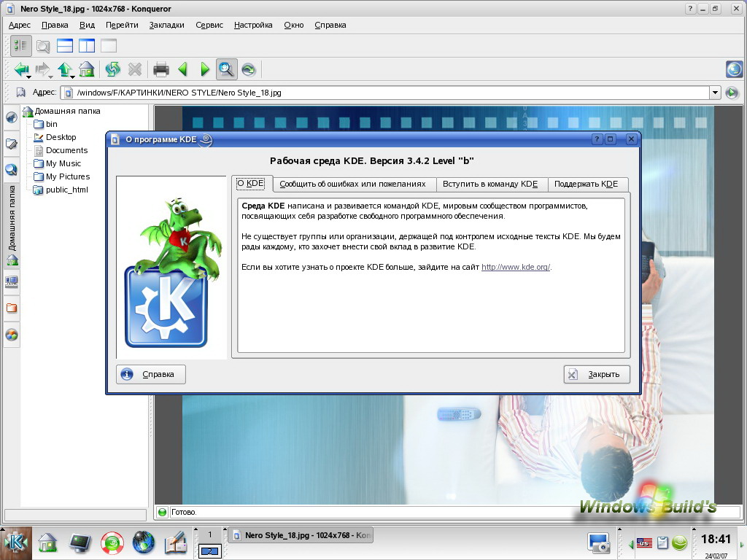Image resolution: width=747 pixels, height=560 pixels.
Task: Click the Nero Style_18.jpg taskbar entry
Action: click(x=300, y=535)
